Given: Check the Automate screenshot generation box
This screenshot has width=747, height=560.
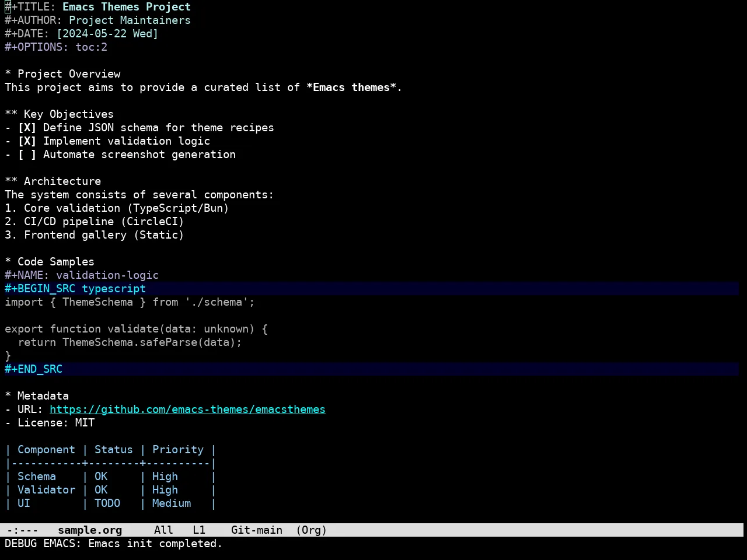Looking at the screenshot, I should click(27, 155).
